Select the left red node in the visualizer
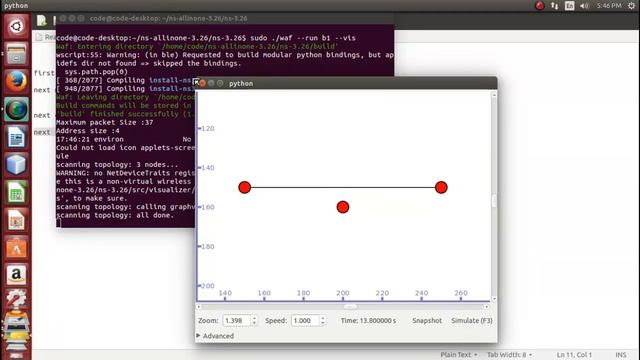The height and width of the screenshot is (360, 640). click(x=244, y=187)
